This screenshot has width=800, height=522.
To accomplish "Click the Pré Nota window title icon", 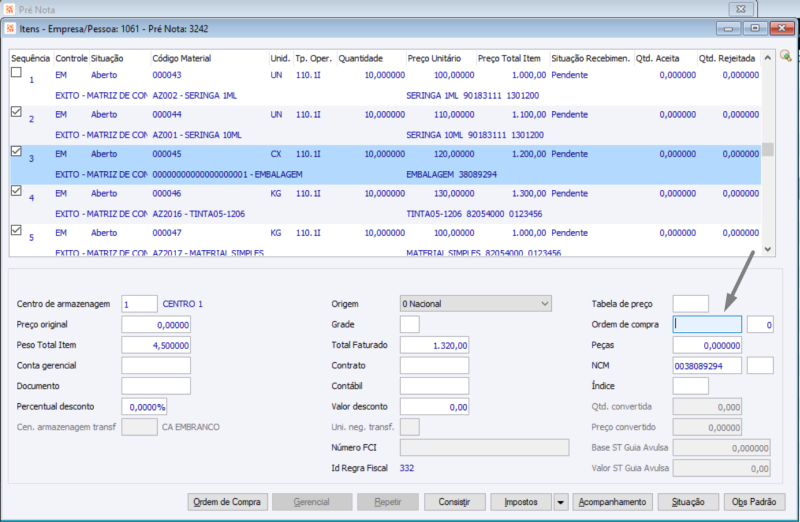I will click(10, 9).
